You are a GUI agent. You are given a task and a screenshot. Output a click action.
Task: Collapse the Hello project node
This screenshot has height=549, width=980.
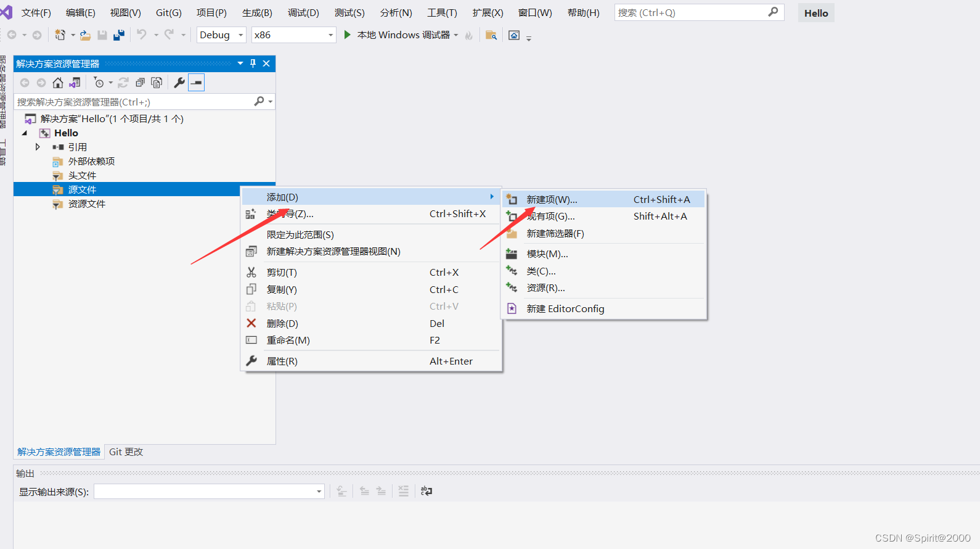point(25,133)
